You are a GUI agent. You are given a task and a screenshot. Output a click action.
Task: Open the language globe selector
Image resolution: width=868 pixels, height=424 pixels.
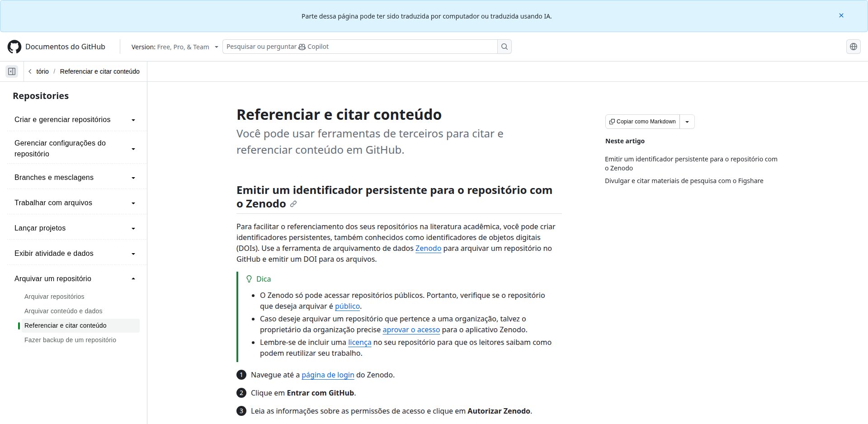tap(854, 47)
